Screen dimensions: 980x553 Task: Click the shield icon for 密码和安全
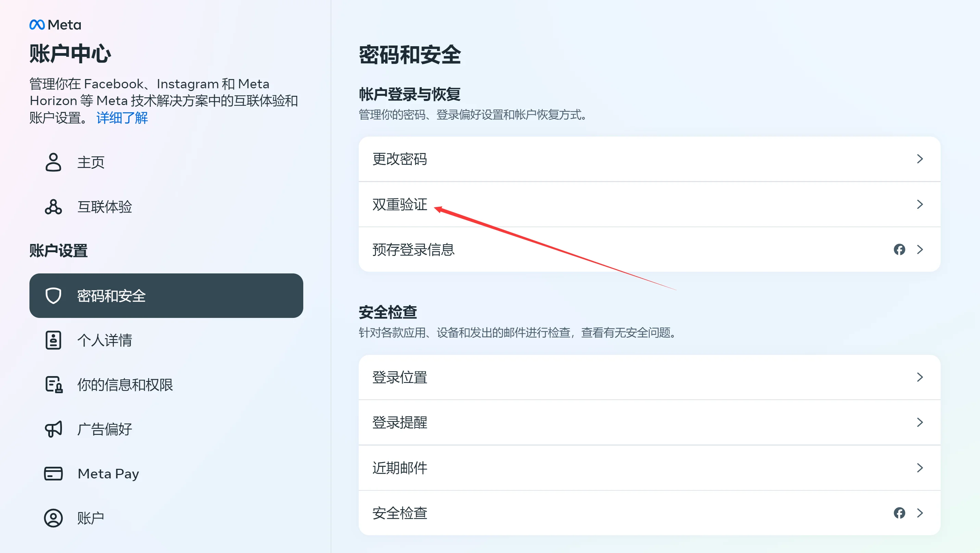click(x=53, y=296)
